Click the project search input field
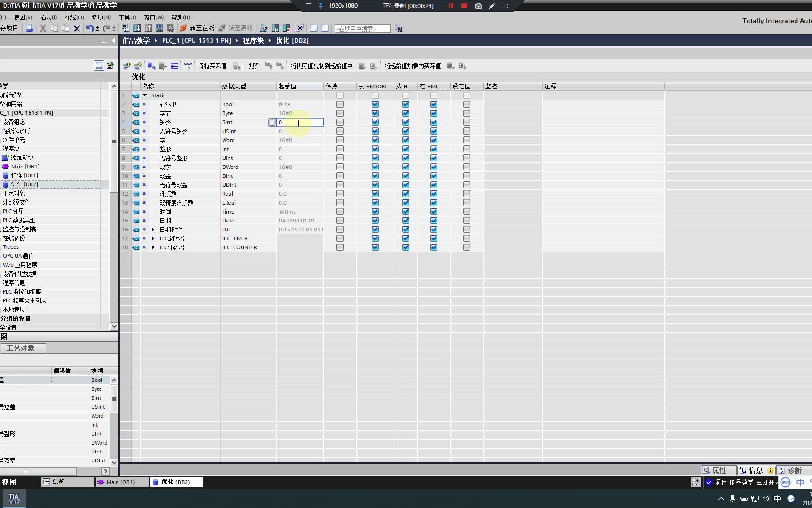 pos(362,29)
